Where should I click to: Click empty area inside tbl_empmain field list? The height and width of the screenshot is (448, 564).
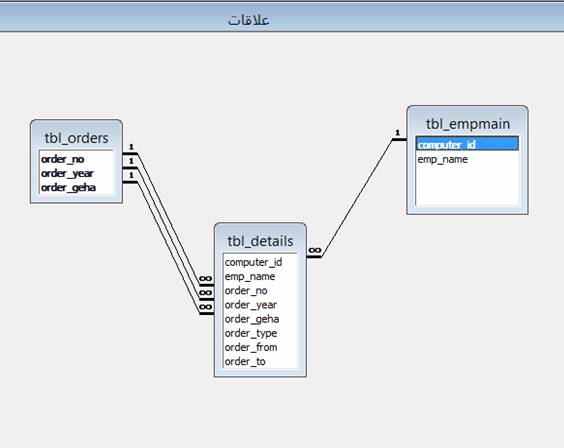click(x=467, y=185)
